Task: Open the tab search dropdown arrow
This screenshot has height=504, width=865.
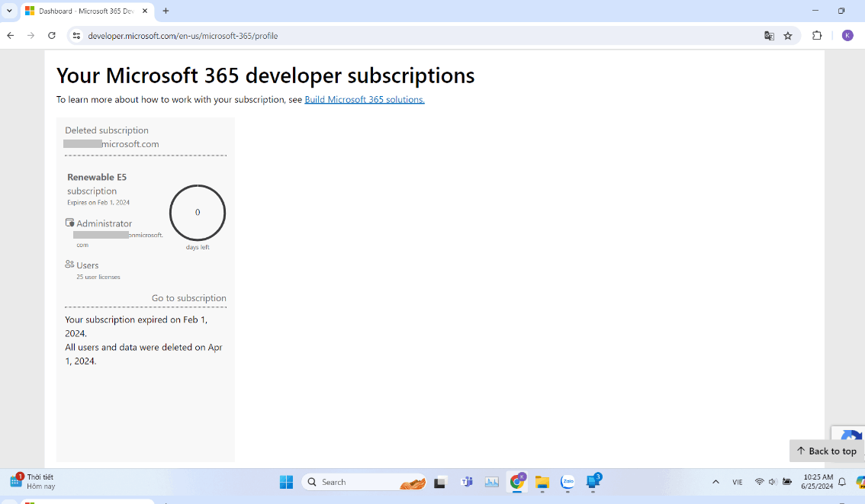Action: point(9,11)
